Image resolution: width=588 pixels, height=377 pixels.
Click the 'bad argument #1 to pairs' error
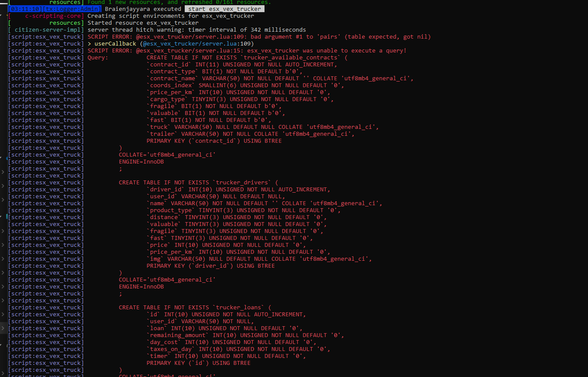(259, 37)
